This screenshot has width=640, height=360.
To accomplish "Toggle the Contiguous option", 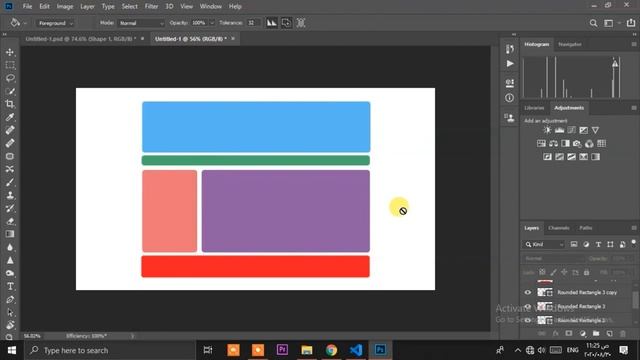I will pyautogui.click(x=286, y=23).
